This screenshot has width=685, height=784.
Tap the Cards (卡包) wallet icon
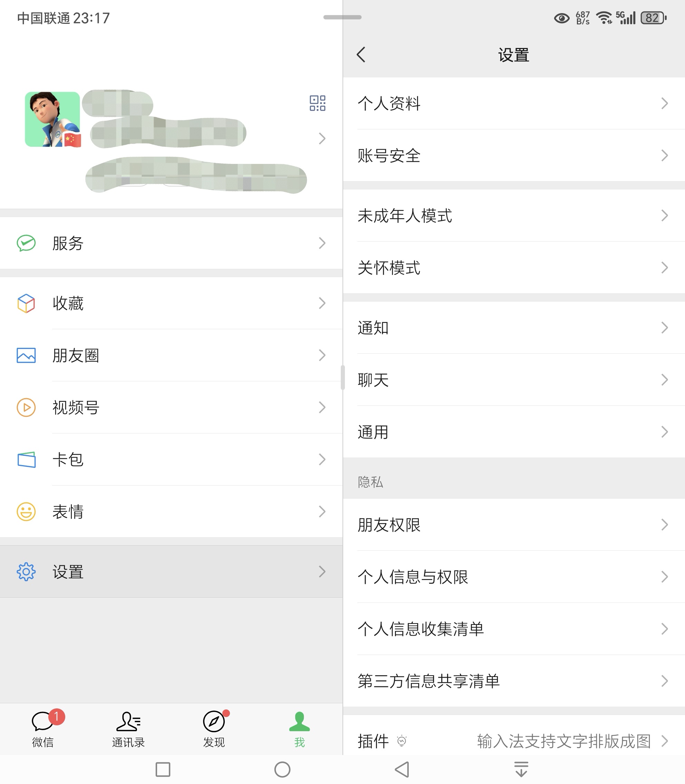tap(26, 459)
